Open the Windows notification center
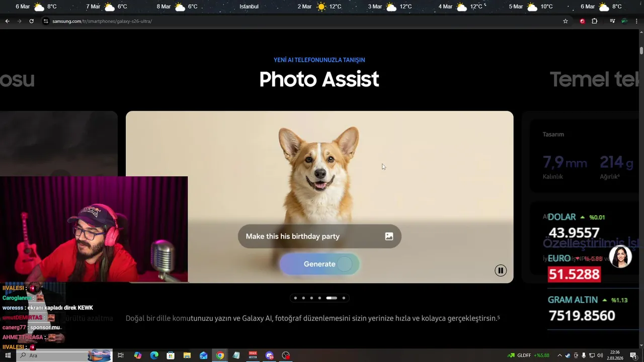This screenshot has height=362, width=644. pos(633,355)
